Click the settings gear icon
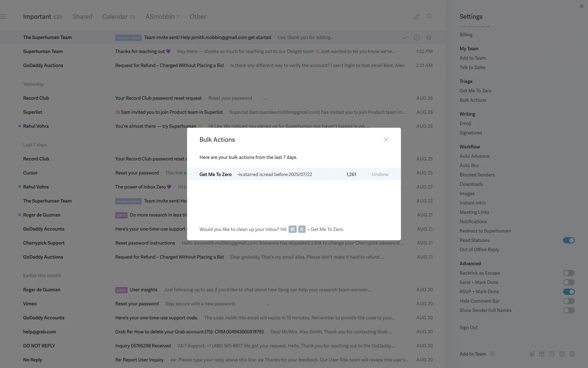This screenshot has height=368, width=588. point(572,354)
